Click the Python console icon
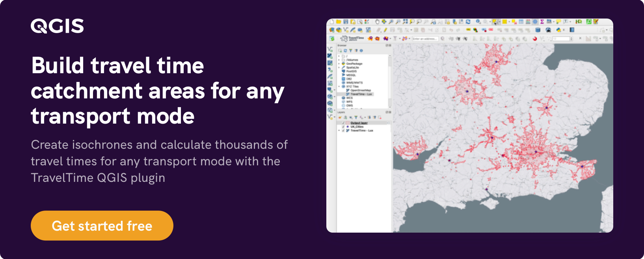644x259 pixels. click(x=558, y=30)
